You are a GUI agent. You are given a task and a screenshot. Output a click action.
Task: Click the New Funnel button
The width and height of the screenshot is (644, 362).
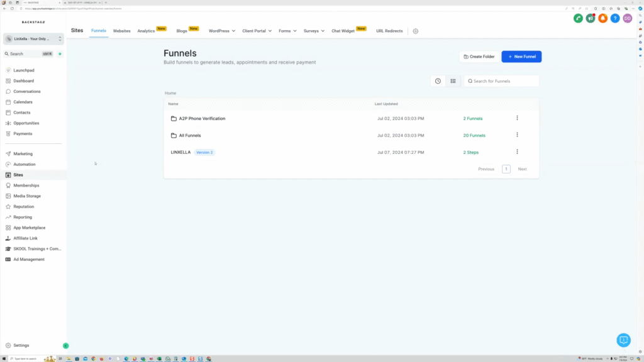pos(521,56)
